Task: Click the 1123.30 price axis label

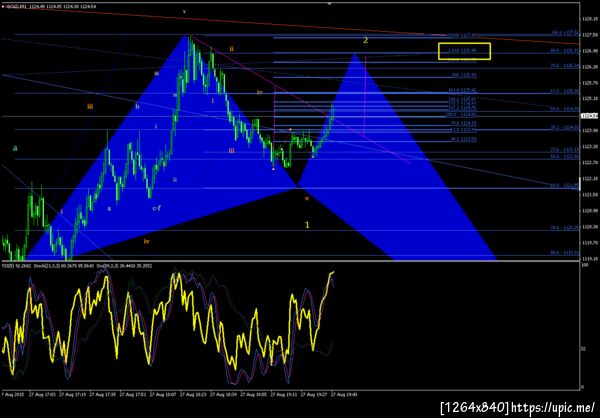Action: tap(590, 147)
